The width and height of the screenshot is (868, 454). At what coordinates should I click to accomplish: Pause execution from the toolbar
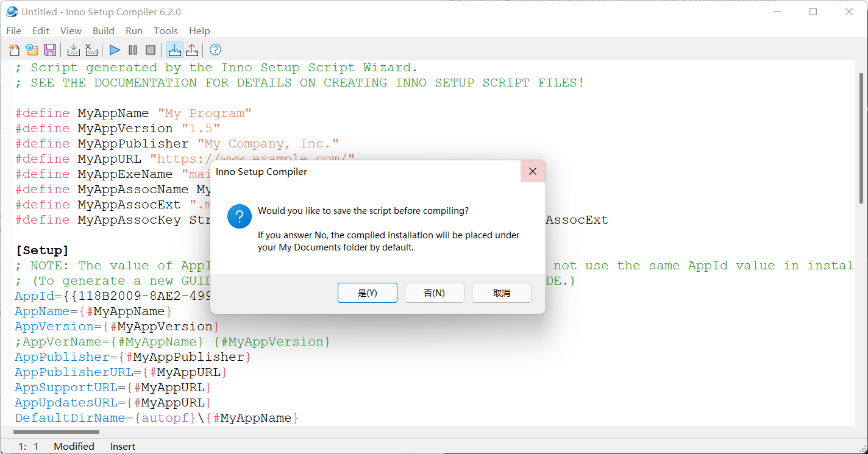(133, 50)
